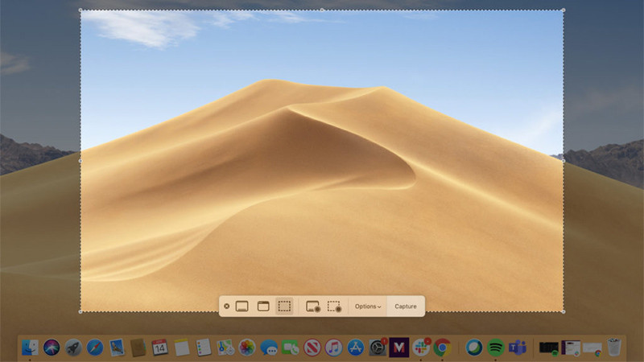The width and height of the screenshot is (644, 362).
Task: Choose Capture Selected Portion mode
Action: [284, 306]
